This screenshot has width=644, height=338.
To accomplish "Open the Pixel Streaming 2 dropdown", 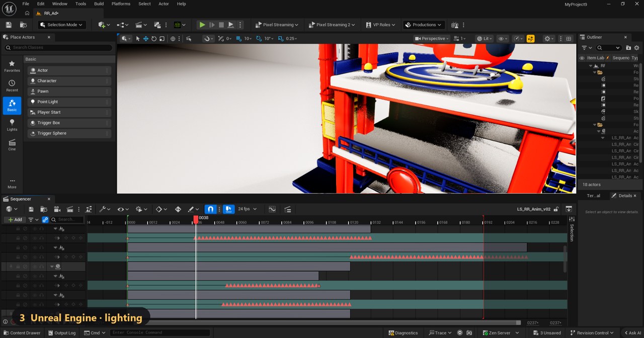I will (x=332, y=25).
